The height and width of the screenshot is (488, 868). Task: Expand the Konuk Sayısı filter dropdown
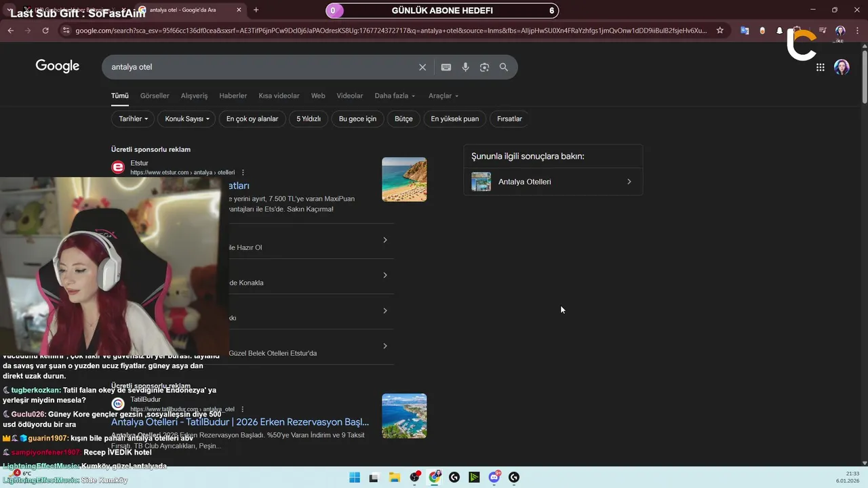point(187,119)
